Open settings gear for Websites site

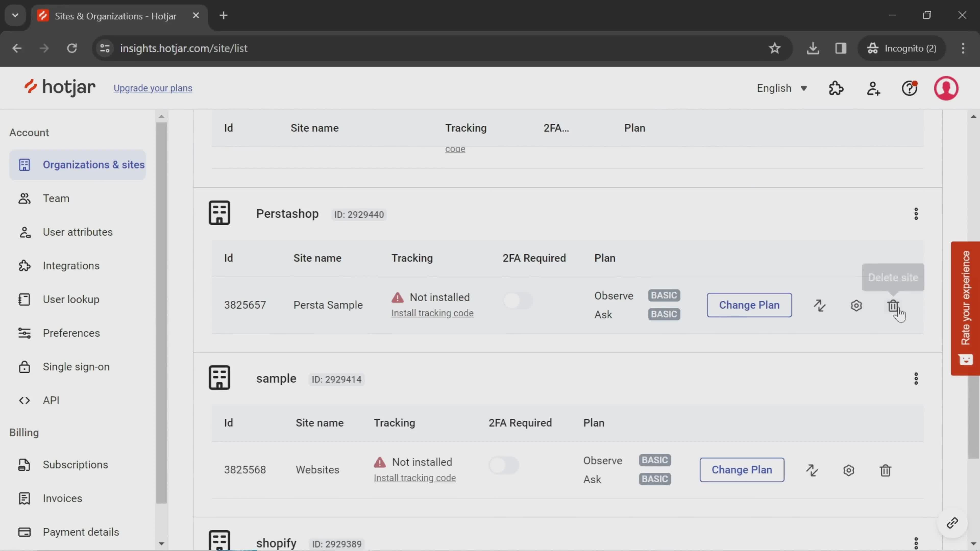(x=848, y=470)
